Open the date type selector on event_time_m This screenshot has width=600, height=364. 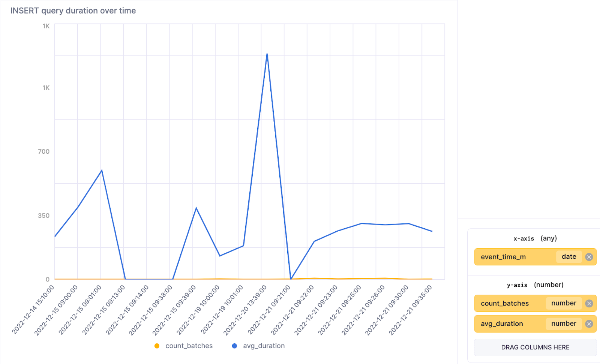[568, 257]
